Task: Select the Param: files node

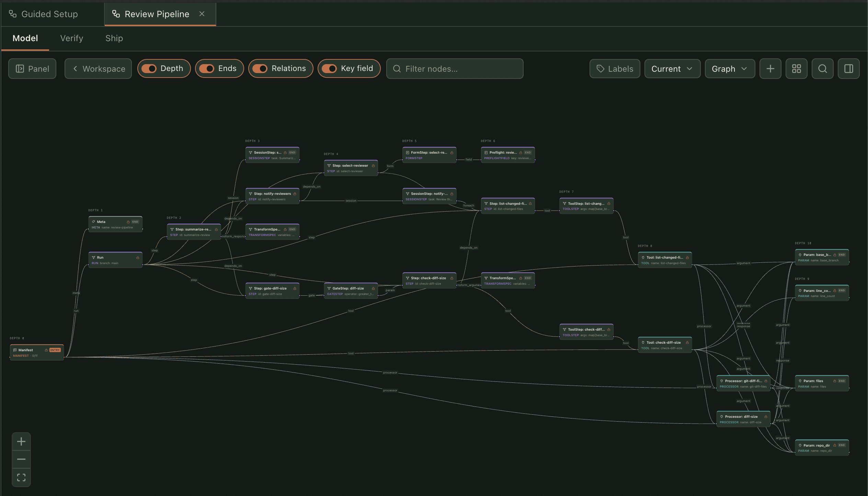Action: pos(822,383)
